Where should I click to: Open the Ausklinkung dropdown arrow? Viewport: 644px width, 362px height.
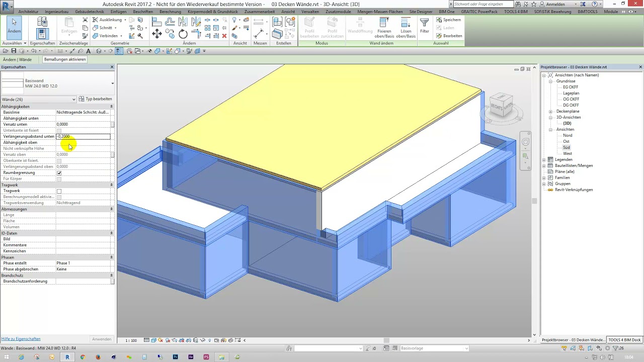(x=124, y=20)
